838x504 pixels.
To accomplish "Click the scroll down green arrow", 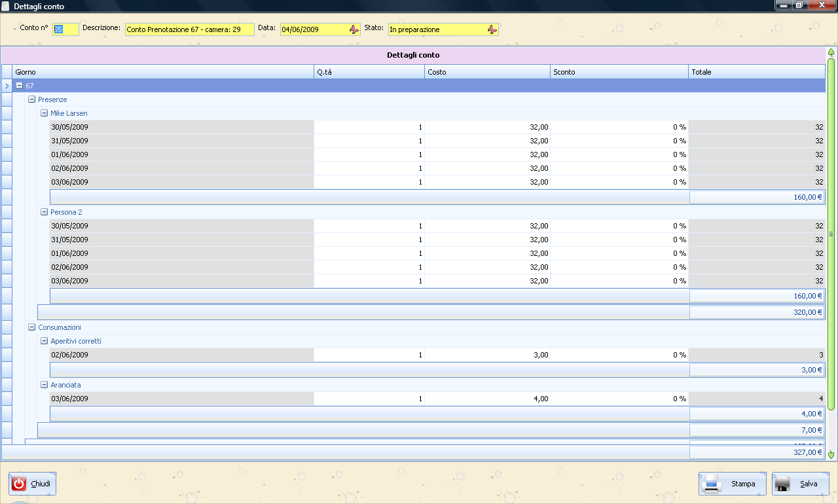I will coord(831,454).
